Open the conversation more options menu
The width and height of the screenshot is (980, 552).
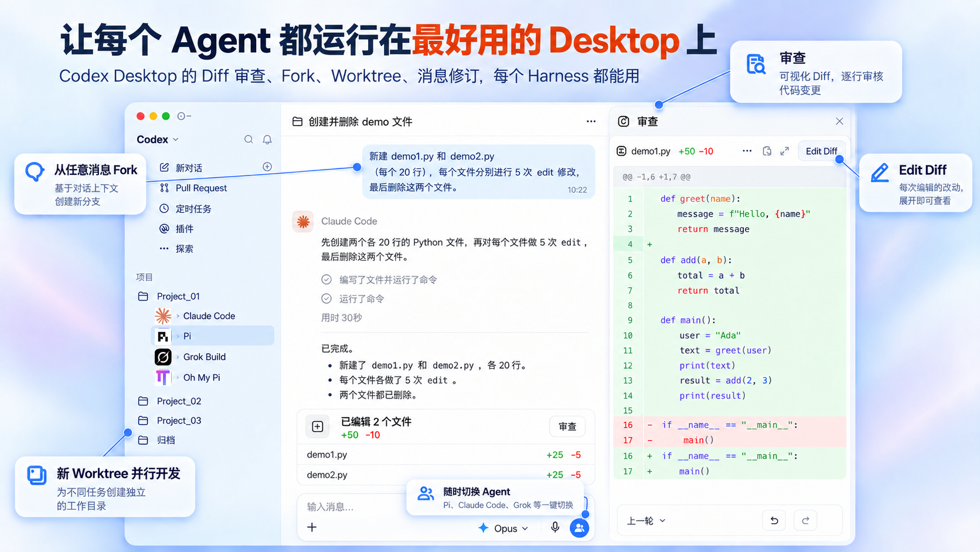click(591, 121)
